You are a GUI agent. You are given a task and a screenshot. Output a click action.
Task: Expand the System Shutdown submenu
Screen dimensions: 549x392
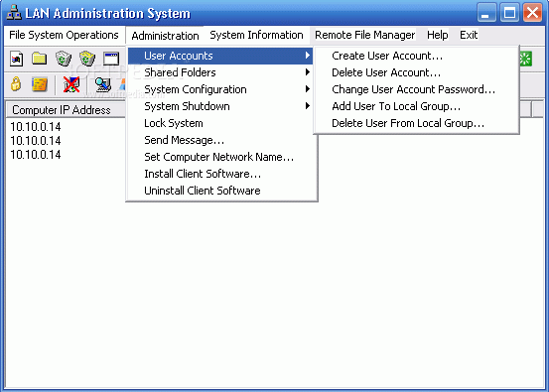click(219, 106)
